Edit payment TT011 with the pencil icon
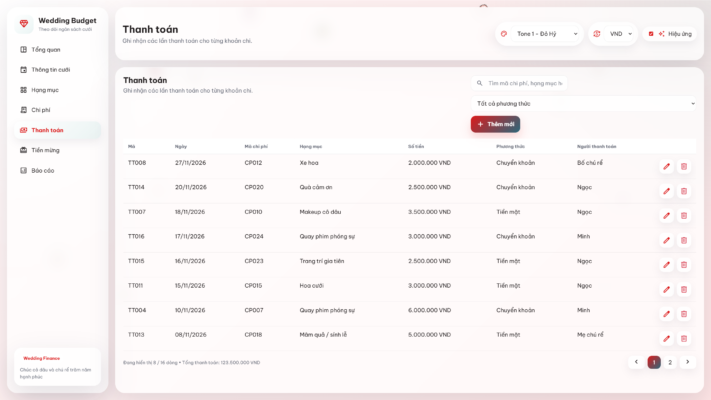711x400 pixels. click(x=666, y=289)
